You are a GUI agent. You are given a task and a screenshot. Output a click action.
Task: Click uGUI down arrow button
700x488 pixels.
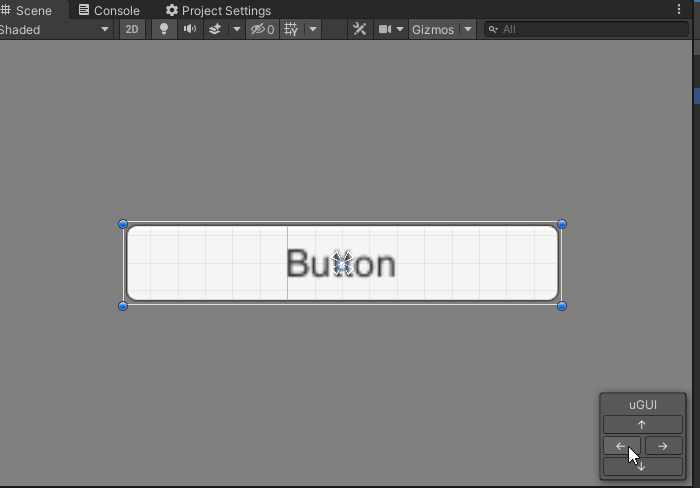pyautogui.click(x=642, y=467)
